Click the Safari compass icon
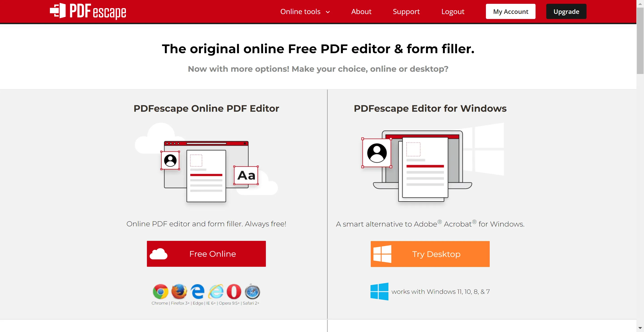 pos(252,292)
